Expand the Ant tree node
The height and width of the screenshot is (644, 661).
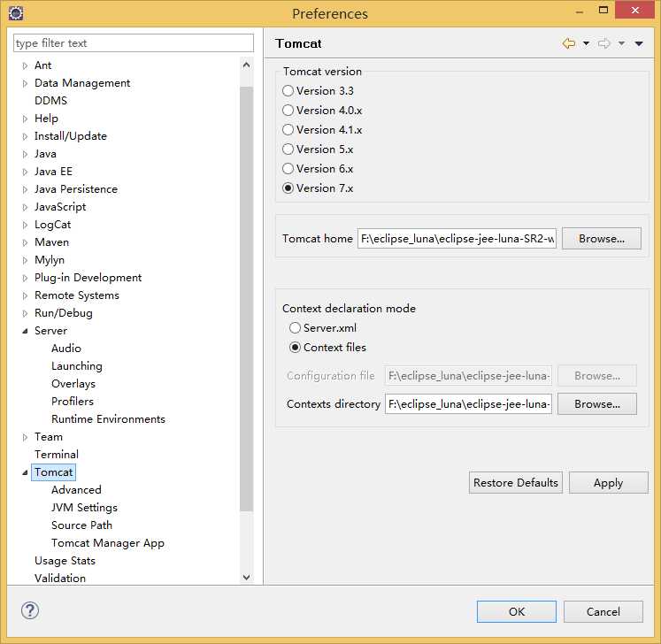(x=25, y=65)
